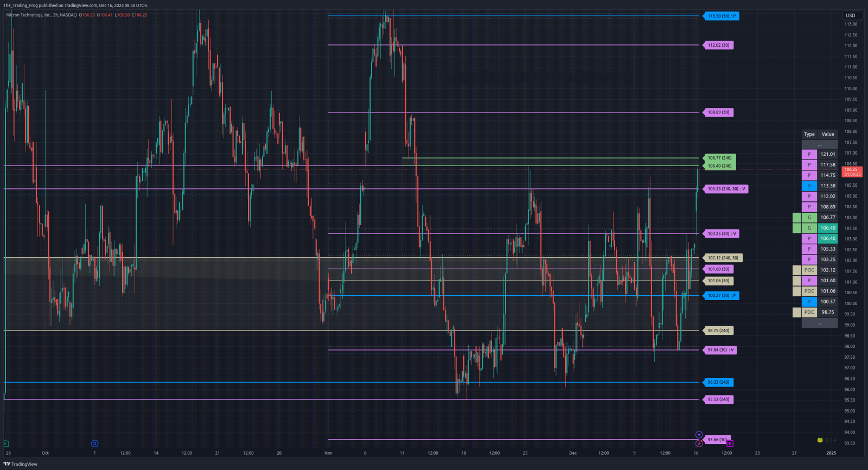Screen dimensions: 868x470
Task: Click the blue 96.33 (240) level label
Action: click(x=718, y=383)
